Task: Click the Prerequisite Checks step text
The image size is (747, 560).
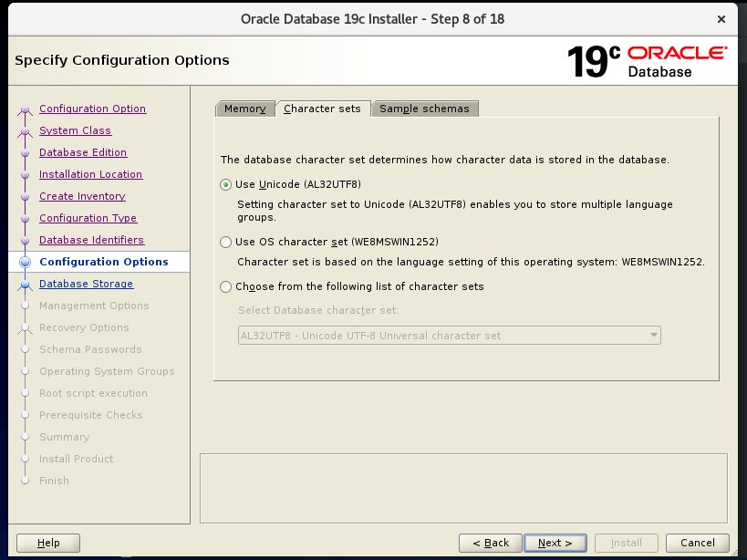Action: (x=91, y=415)
